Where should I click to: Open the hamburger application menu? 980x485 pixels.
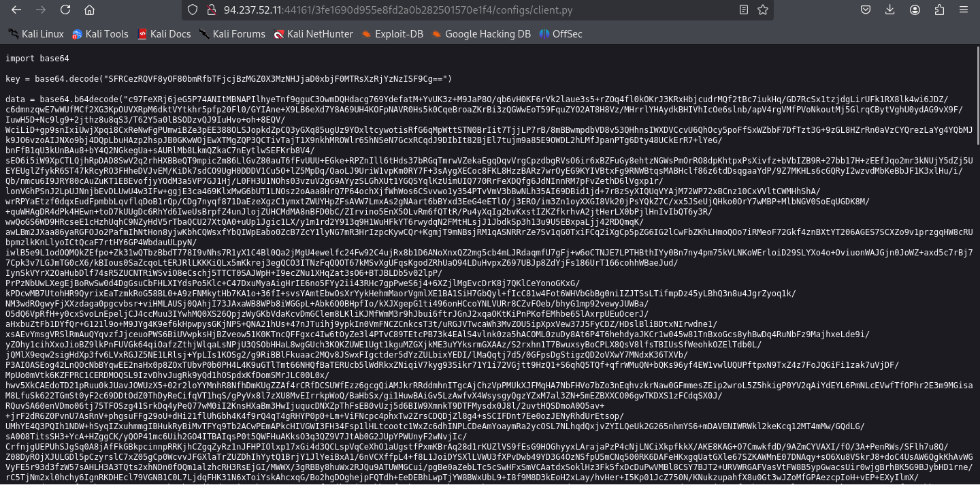tap(964, 10)
